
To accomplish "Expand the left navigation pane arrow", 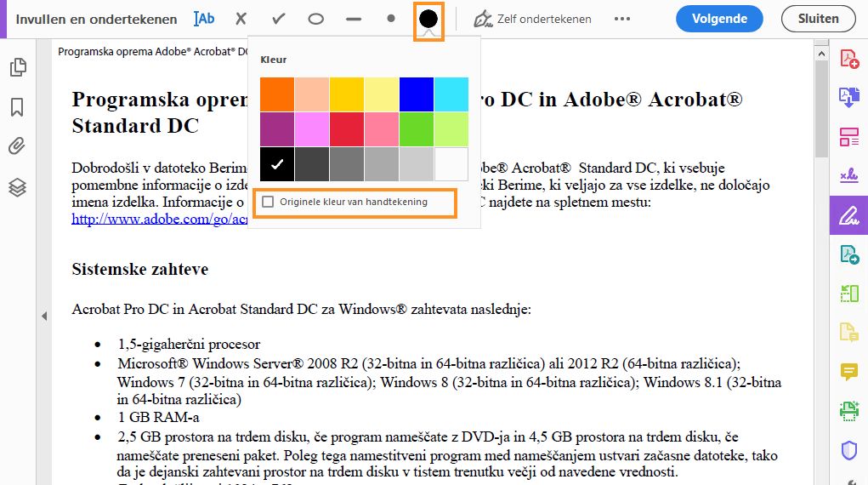I will pos(44,316).
